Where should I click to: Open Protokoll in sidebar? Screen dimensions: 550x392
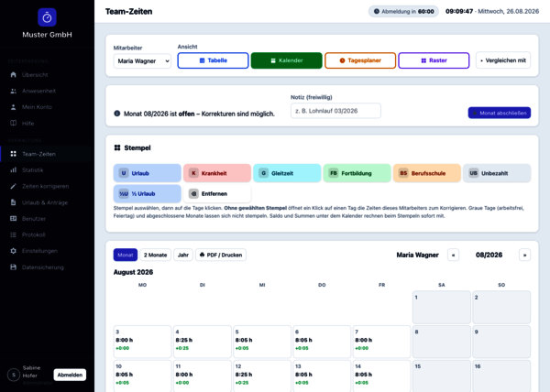point(47,234)
